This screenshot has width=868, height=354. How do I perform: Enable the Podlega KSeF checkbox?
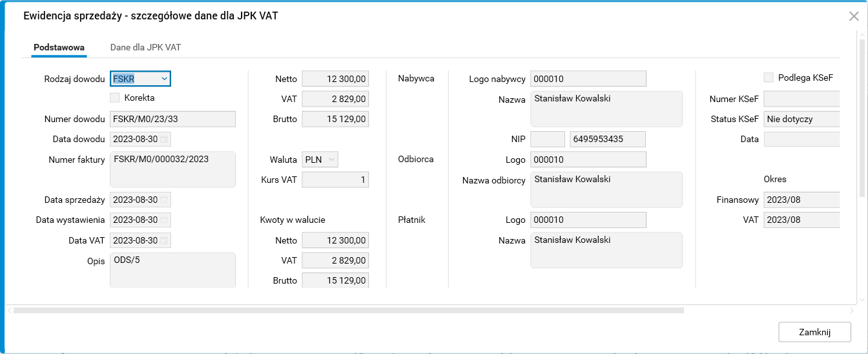pyautogui.click(x=769, y=78)
